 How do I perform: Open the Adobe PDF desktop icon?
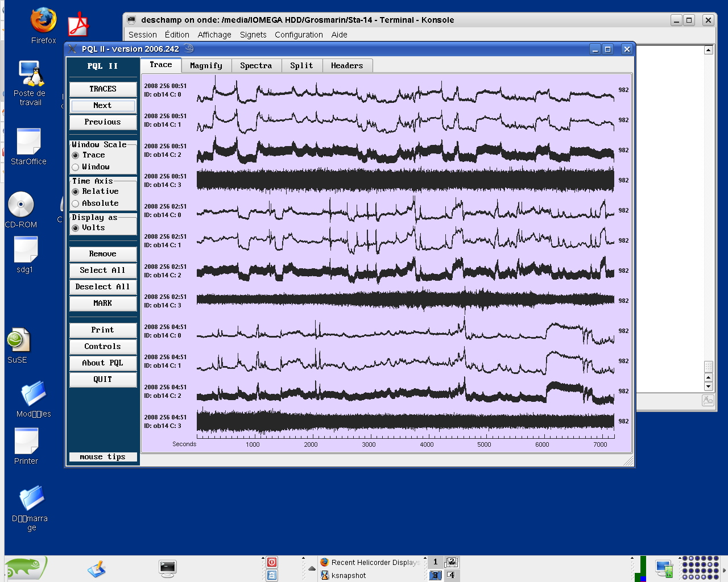click(78, 26)
